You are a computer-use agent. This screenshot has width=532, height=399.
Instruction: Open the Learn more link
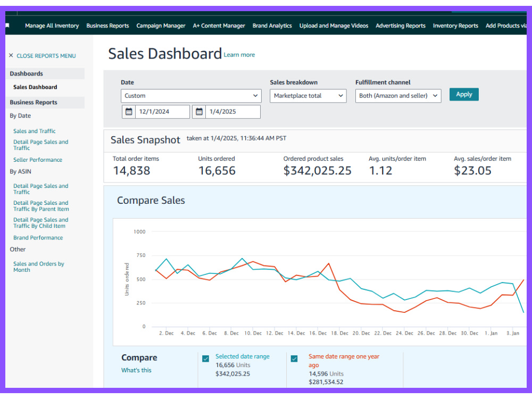tap(239, 55)
